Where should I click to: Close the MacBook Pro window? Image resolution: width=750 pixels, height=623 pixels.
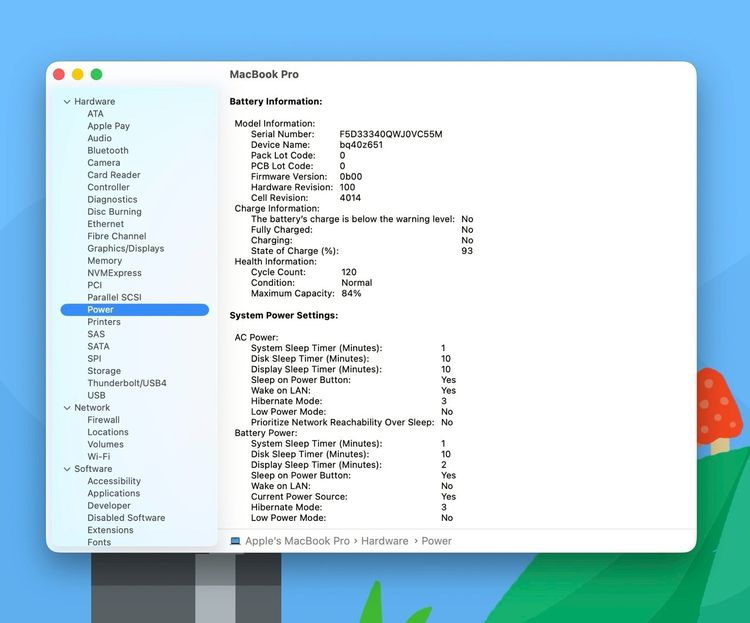pyautogui.click(x=59, y=74)
